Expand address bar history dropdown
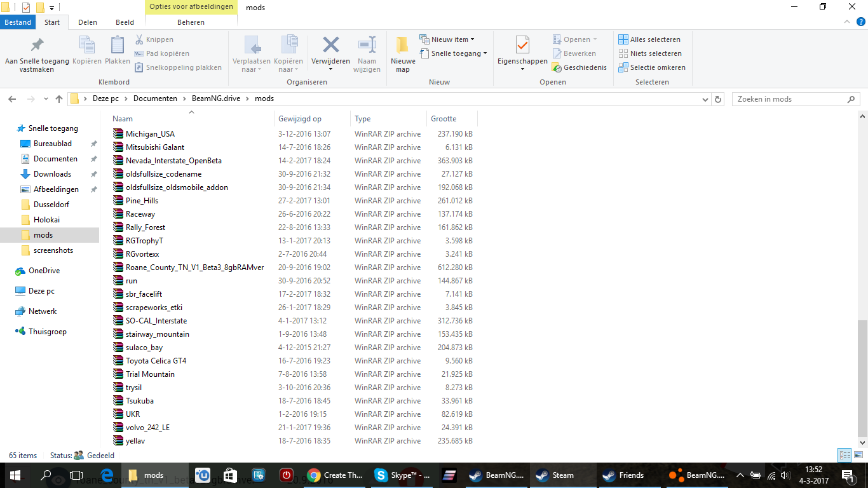 coord(705,100)
